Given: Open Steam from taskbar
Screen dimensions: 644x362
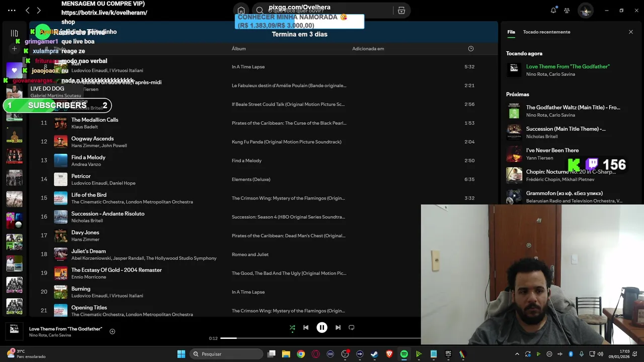Looking at the screenshot, I should coord(374,354).
